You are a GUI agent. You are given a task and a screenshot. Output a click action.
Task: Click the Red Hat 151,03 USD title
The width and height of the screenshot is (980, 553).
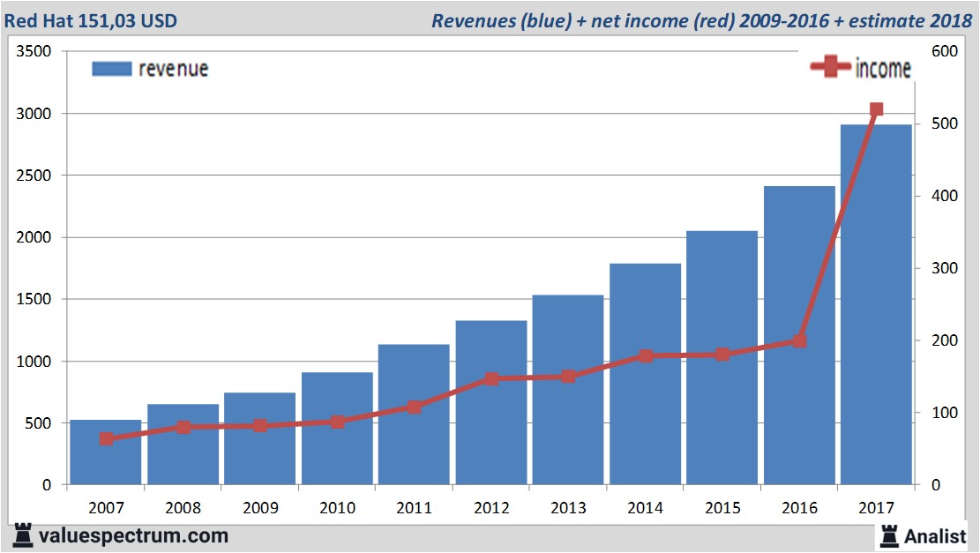(91, 20)
